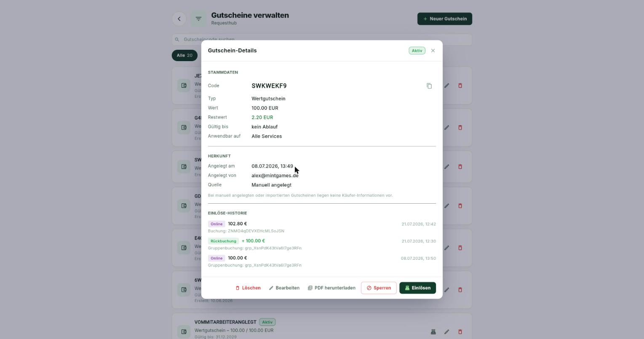Screen dimensions: 644x339
Task: Click the redeem icon for VOMMITARBEITERANGLEGT
Action: pos(433,332)
